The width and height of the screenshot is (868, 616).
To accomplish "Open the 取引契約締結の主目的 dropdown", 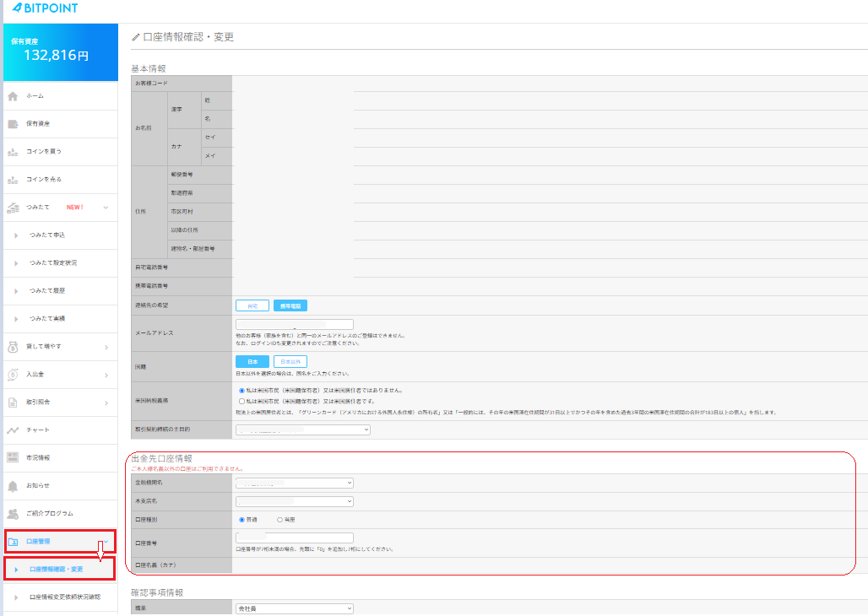I will [303, 430].
